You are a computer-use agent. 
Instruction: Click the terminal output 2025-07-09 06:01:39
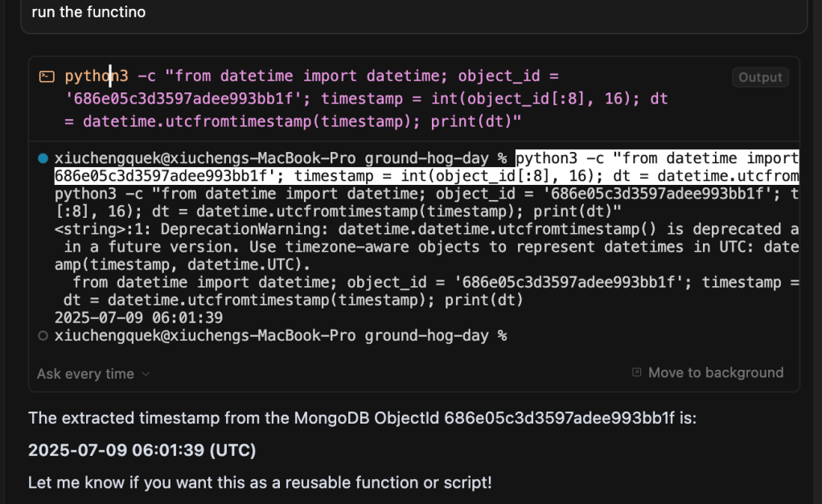point(138,318)
